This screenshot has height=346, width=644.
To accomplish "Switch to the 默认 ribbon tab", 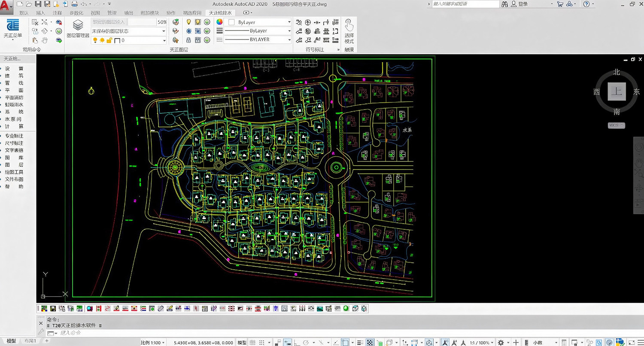I will (x=24, y=13).
